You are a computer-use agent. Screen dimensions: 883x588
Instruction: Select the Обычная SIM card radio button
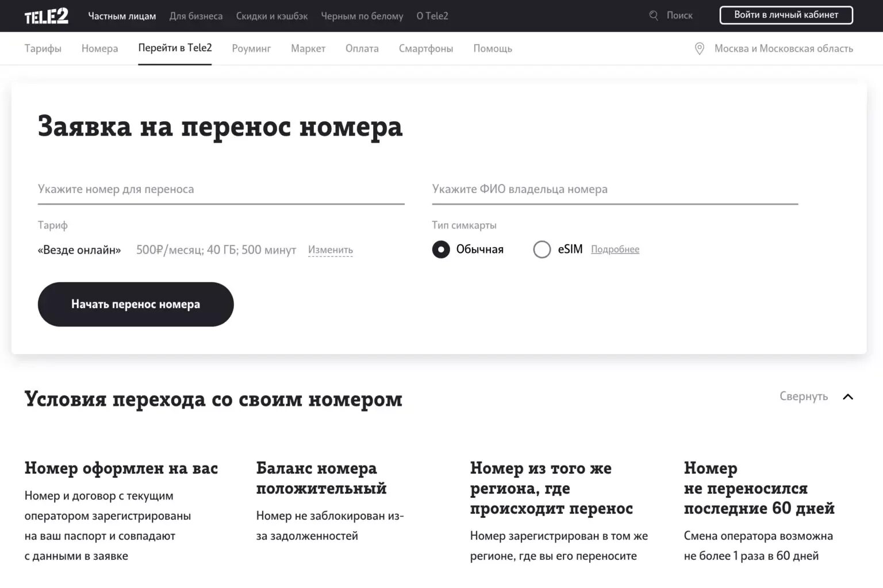(x=441, y=249)
